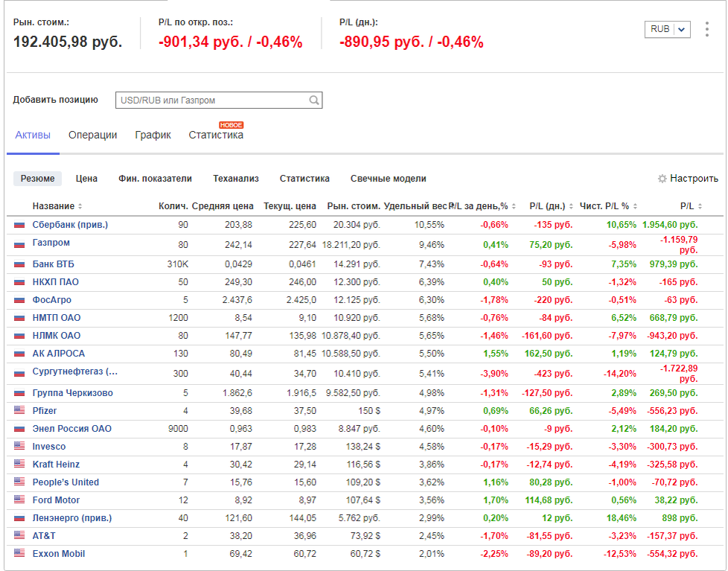Open the НКХП ПАО instrument link

(x=56, y=282)
